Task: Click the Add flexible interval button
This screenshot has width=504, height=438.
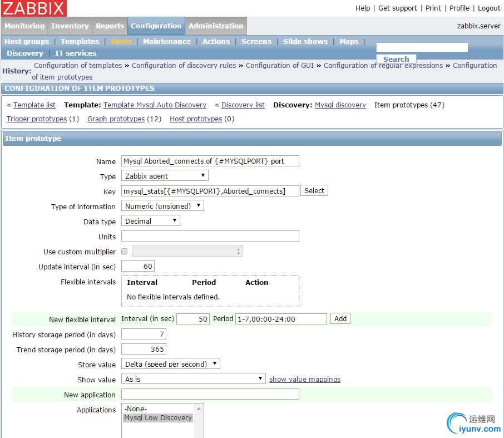Action: pyautogui.click(x=340, y=318)
